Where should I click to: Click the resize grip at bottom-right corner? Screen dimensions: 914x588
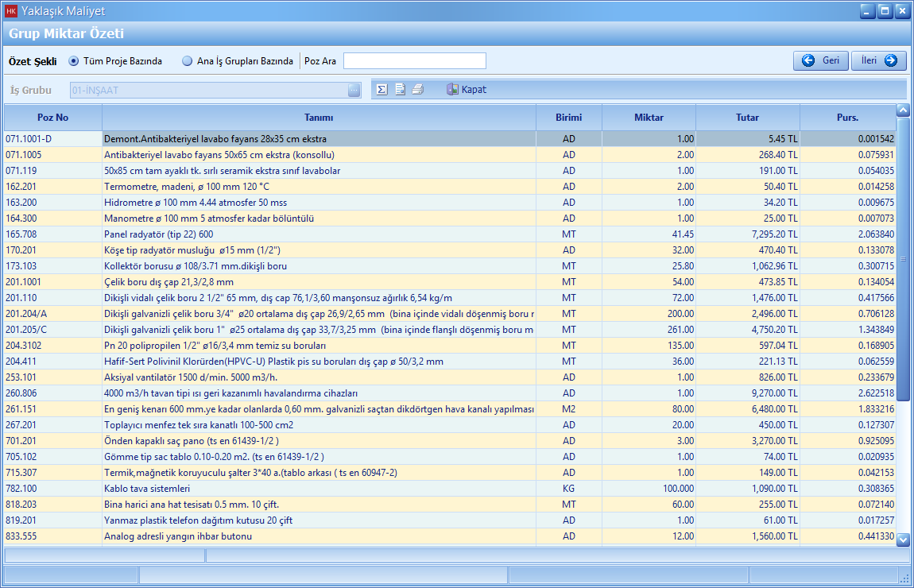coord(904,577)
